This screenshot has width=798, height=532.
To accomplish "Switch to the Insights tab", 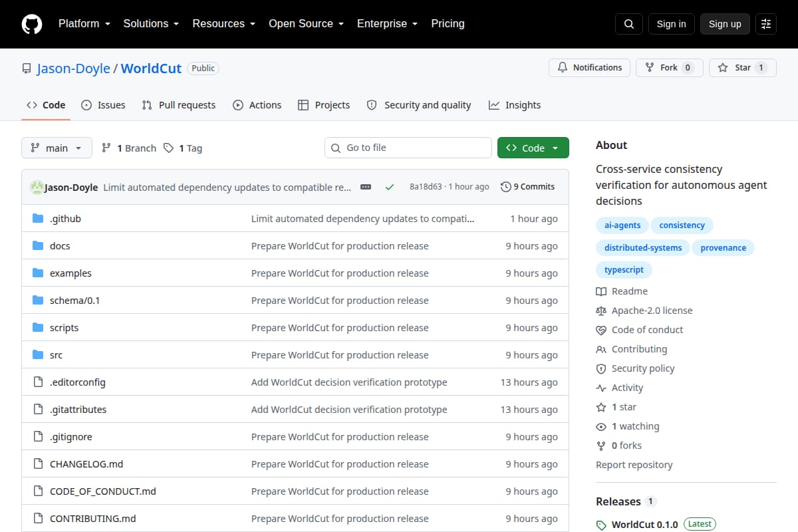I will coord(515,105).
